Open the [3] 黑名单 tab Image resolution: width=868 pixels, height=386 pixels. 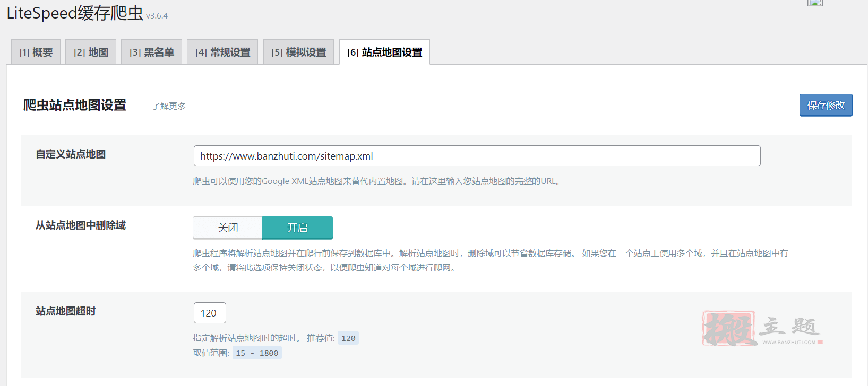151,52
